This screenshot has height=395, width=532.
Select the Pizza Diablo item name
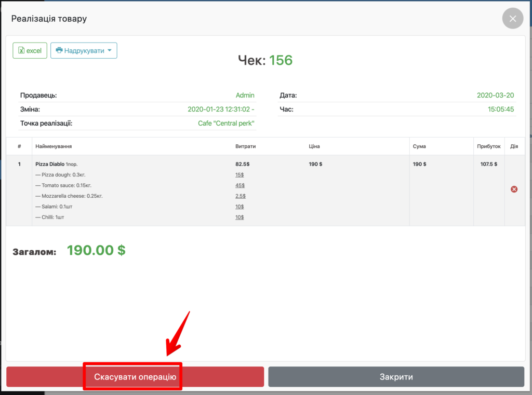click(x=49, y=164)
